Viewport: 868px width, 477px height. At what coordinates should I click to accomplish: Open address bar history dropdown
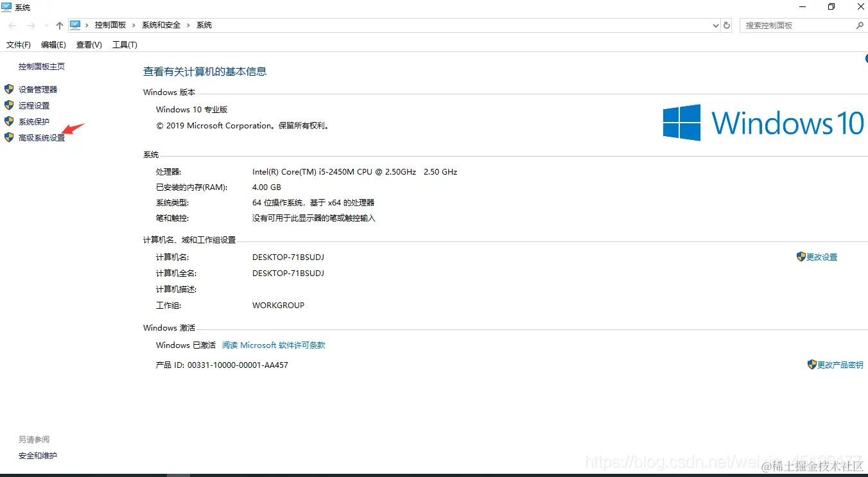716,26
